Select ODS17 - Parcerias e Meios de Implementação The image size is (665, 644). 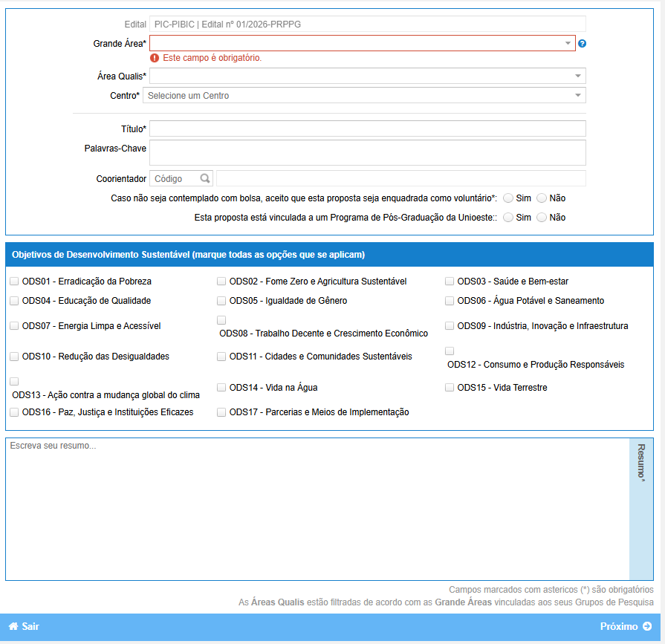click(x=221, y=412)
